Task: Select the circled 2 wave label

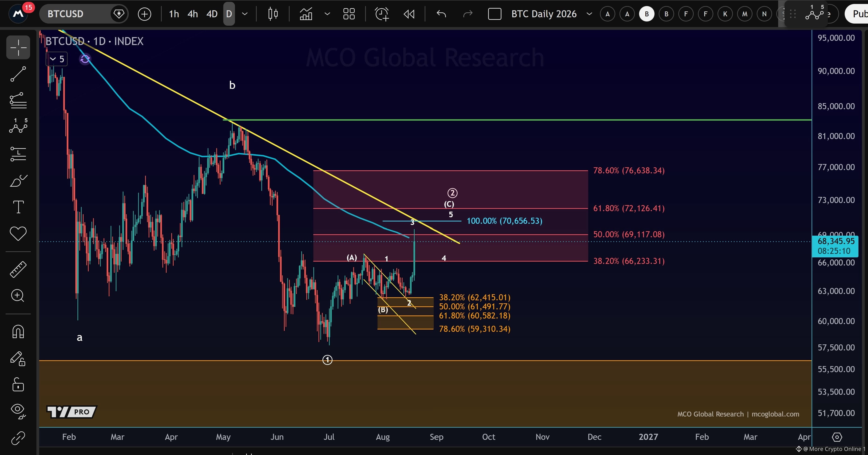Action: [452, 193]
